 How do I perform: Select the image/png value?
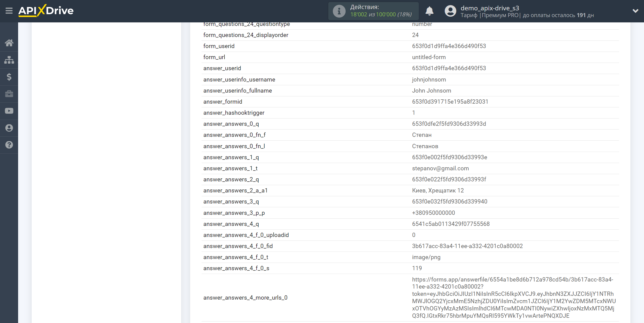pyautogui.click(x=426, y=257)
